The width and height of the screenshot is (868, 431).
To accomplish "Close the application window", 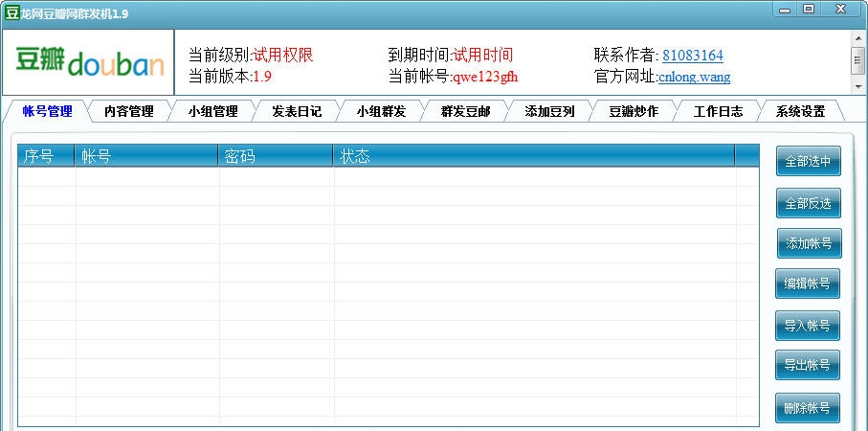I will click(841, 10).
